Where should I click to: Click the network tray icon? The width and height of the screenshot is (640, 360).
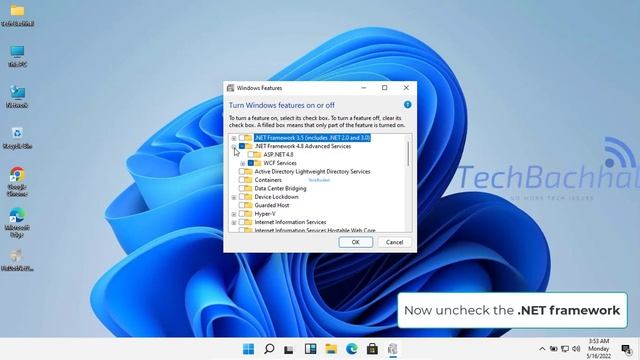point(565,349)
